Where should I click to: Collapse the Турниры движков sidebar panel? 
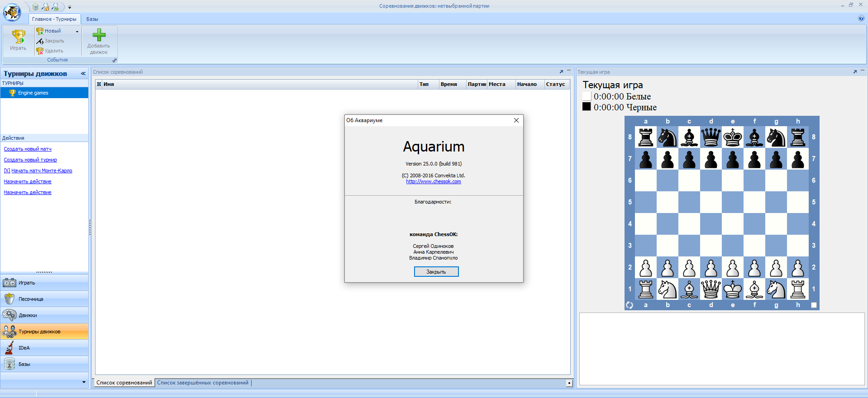83,73
